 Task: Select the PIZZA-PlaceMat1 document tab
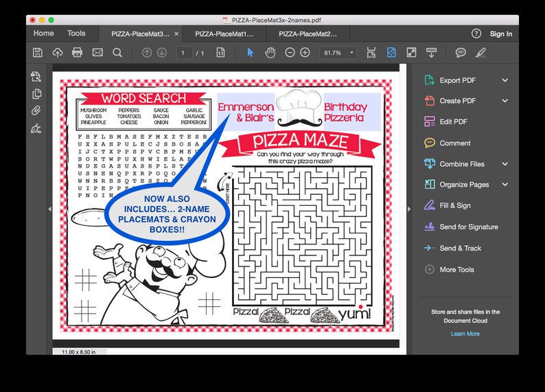click(x=224, y=34)
